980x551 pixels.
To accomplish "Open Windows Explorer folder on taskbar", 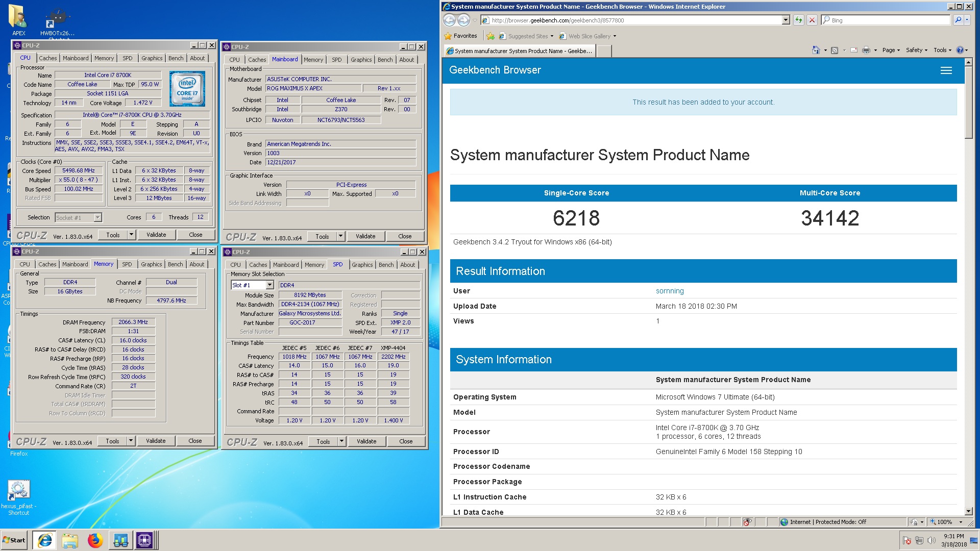I will (x=70, y=540).
